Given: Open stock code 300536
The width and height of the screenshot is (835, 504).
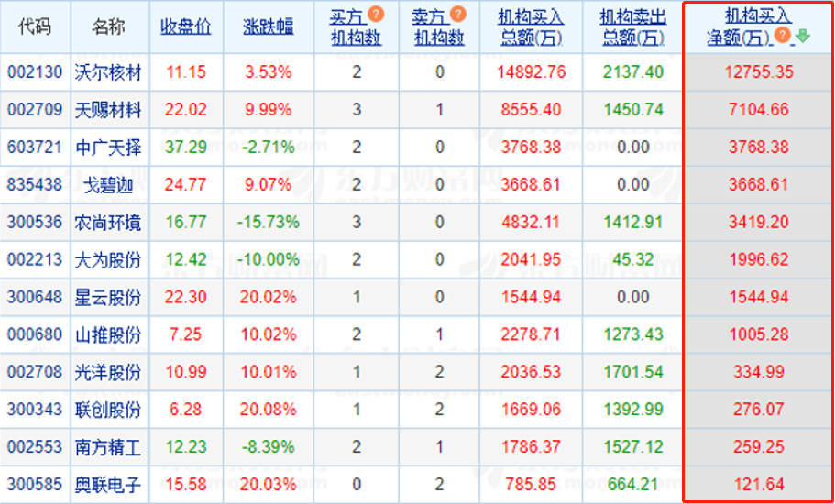Looking at the screenshot, I should pos(35,222).
